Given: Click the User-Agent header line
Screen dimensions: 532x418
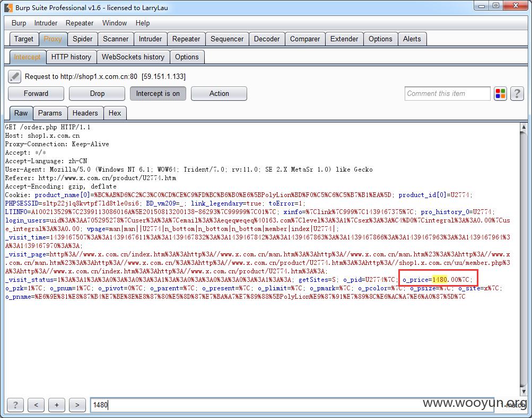Looking at the screenshot, I should tap(189, 170).
